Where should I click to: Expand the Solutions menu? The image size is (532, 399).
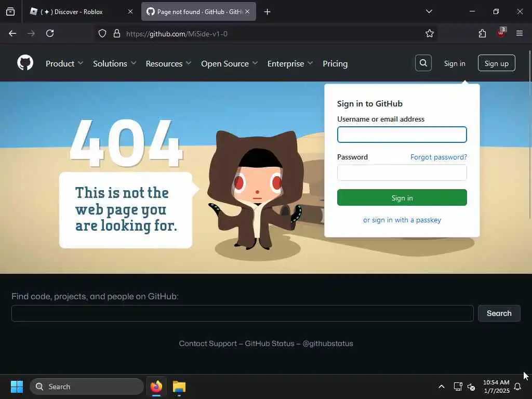(115, 63)
